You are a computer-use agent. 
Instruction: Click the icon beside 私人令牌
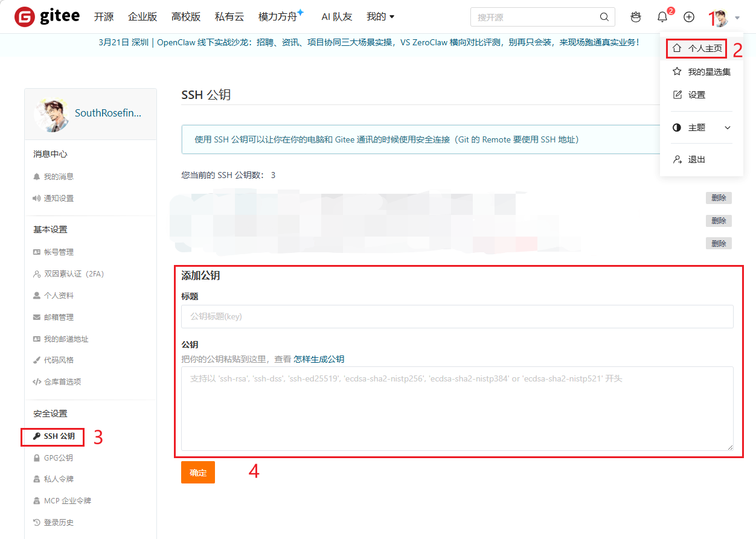click(x=37, y=479)
